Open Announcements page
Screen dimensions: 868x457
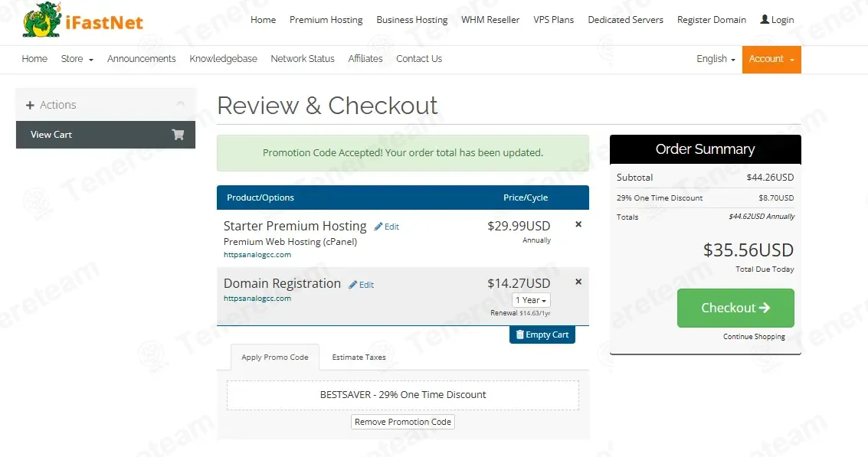pos(141,59)
